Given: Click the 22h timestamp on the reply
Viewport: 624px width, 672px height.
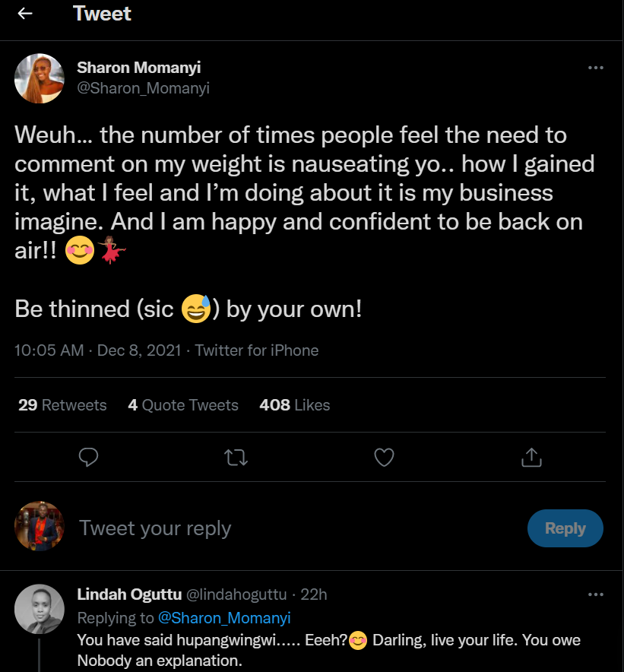Looking at the screenshot, I should (313, 594).
